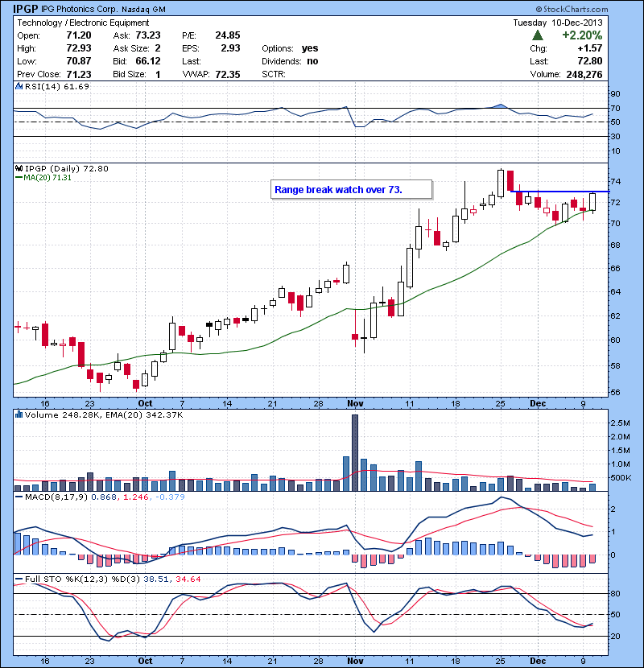Image resolution: width=644 pixels, height=668 pixels.
Task: Click the candlestick icon next to IPGP (Daily)
Action: [x=19, y=168]
